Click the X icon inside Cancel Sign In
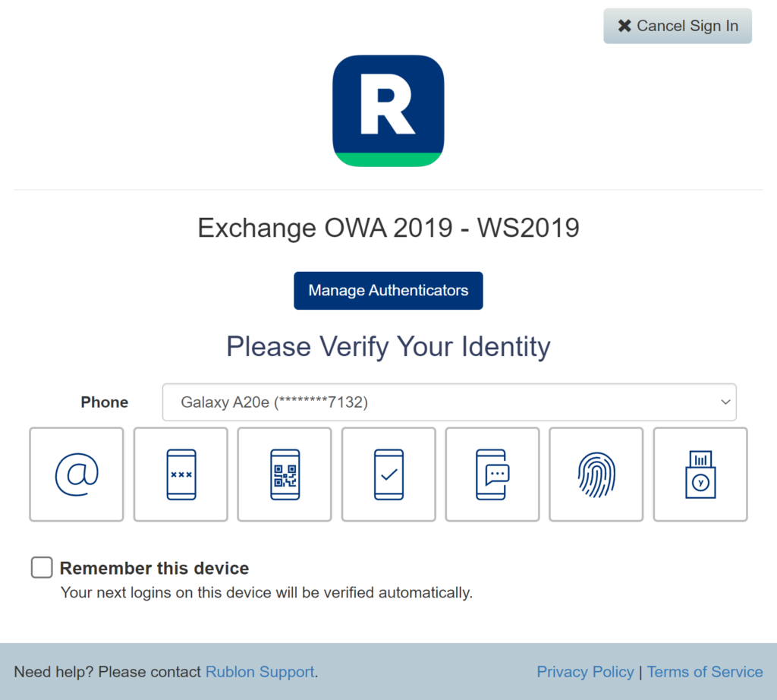Viewport: 777px width, 700px height. (624, 25)
